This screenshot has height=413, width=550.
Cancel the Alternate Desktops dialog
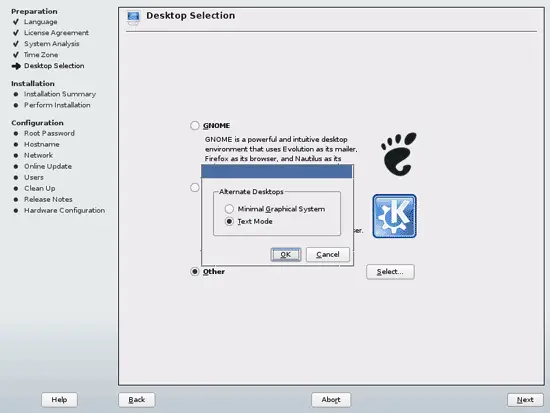(328, 254)
